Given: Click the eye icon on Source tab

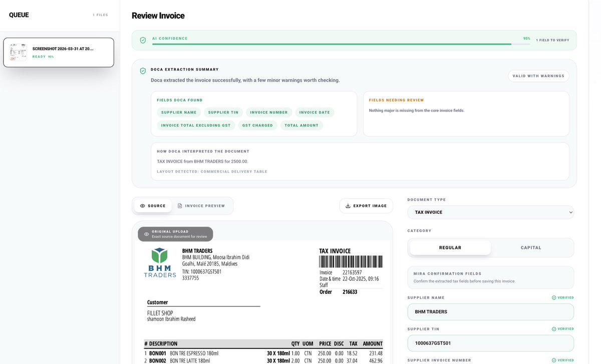Looking at the screenshot, I should [x=142, y=206].
